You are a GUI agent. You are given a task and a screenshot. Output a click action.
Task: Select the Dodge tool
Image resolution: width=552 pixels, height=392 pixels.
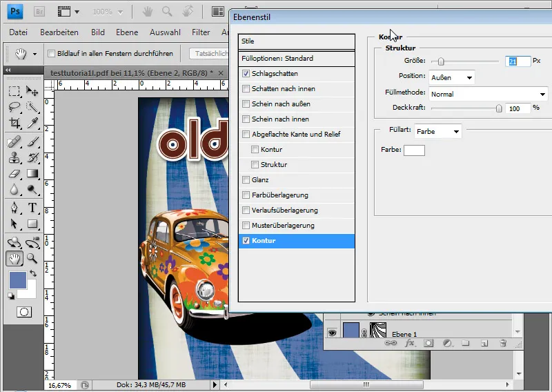(32, 190)
